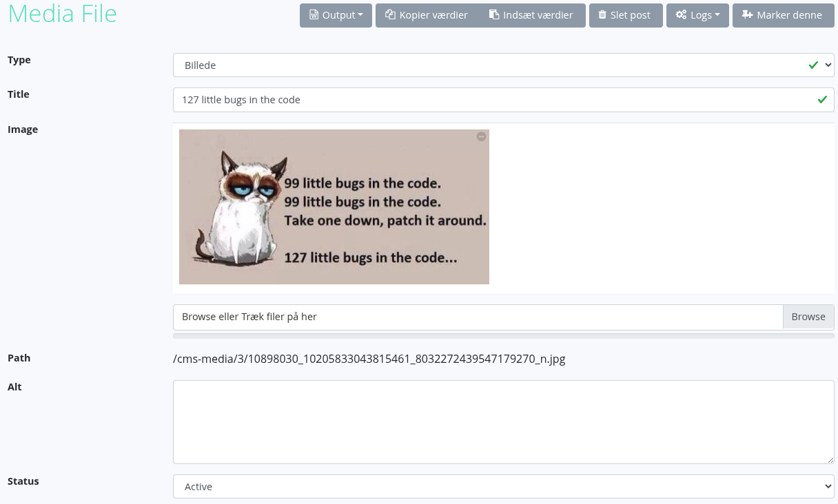838x504 pixels.
Task: Click the Kopier værdier button
Action: (x=427, y=16)
